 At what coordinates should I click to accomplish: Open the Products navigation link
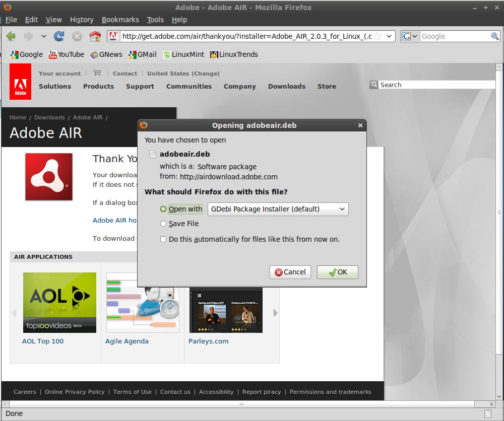tap(99, 87)
